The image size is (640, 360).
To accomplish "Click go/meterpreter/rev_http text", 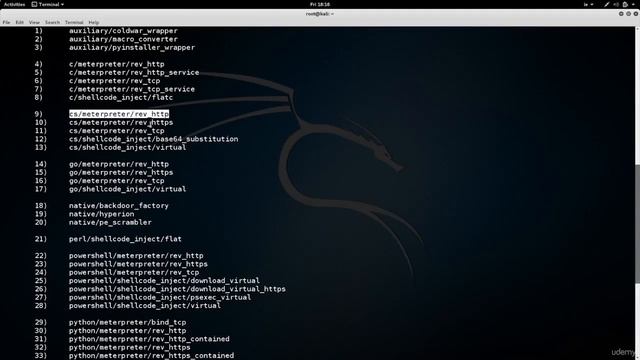I will tap(119, 164).
